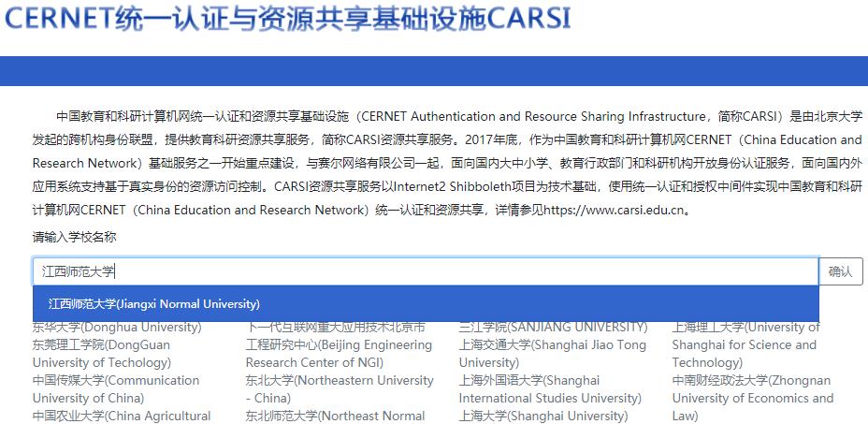Click the https://www.carsi.edu.cn URL text

point(615,210)
